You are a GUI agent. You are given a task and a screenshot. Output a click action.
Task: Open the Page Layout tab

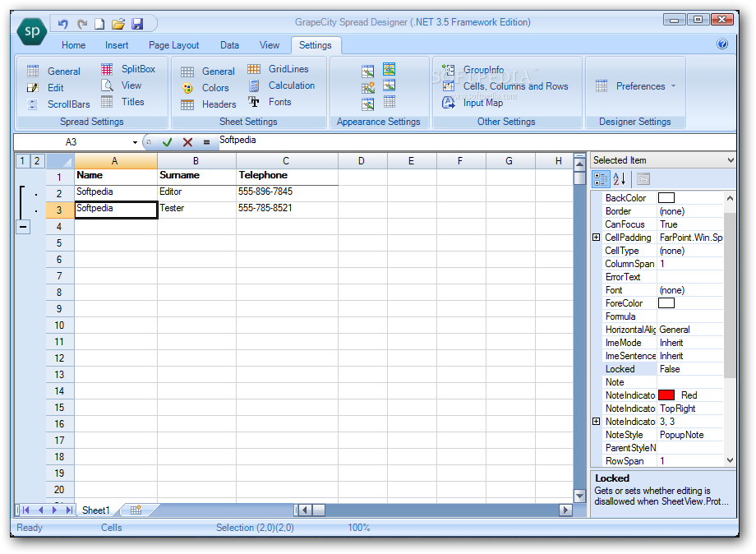[x=173, y=45]
